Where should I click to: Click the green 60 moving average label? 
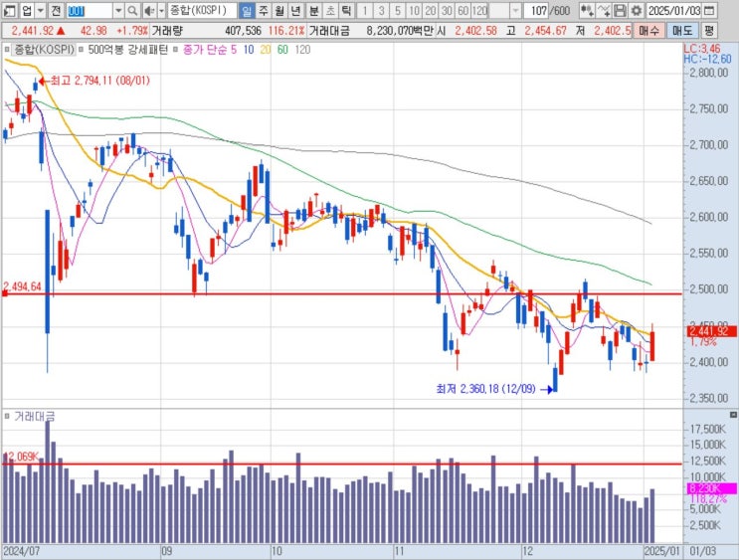tap(282, 50)
